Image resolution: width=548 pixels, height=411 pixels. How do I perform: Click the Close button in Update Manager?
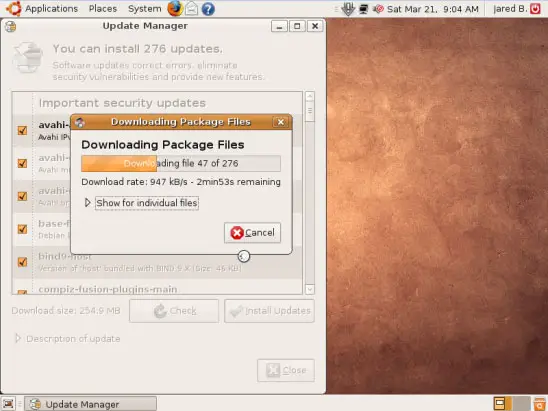click(x=286, y=370)
